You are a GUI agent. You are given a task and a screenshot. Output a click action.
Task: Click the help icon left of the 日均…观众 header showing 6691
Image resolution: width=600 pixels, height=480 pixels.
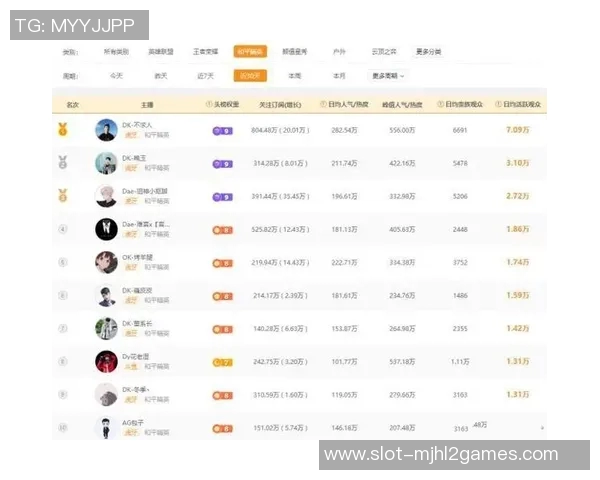tap(440, 104)
